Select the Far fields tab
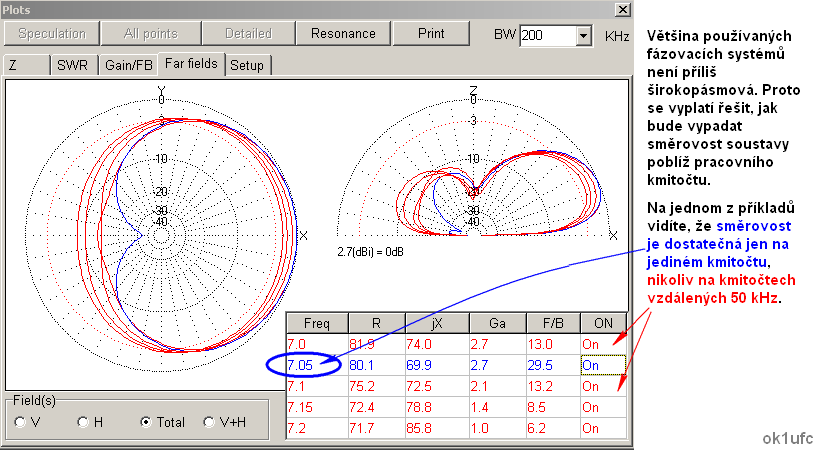Image resolution: width=820 pixels, height=450 pixels. (193, 65)
